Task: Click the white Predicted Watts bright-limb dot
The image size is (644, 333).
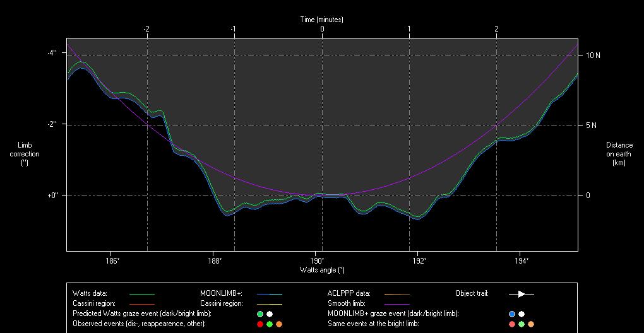Action: click(x=270, y=313)
